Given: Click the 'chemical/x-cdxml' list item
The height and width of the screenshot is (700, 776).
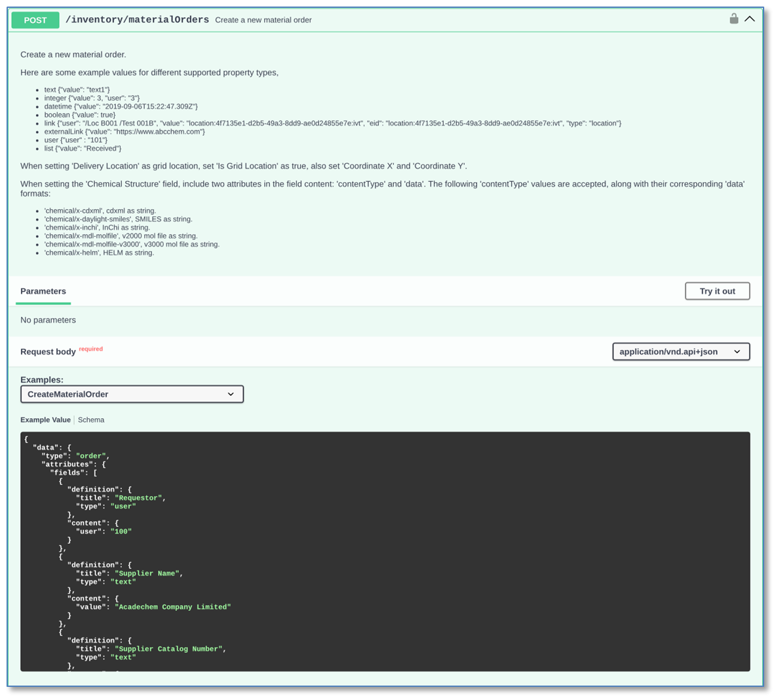Looking at the screenshot, I should click(x=100, y=210).
